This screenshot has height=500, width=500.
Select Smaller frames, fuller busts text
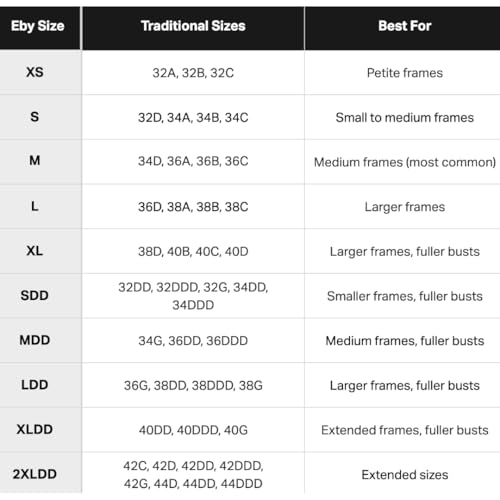pos(405,296)
